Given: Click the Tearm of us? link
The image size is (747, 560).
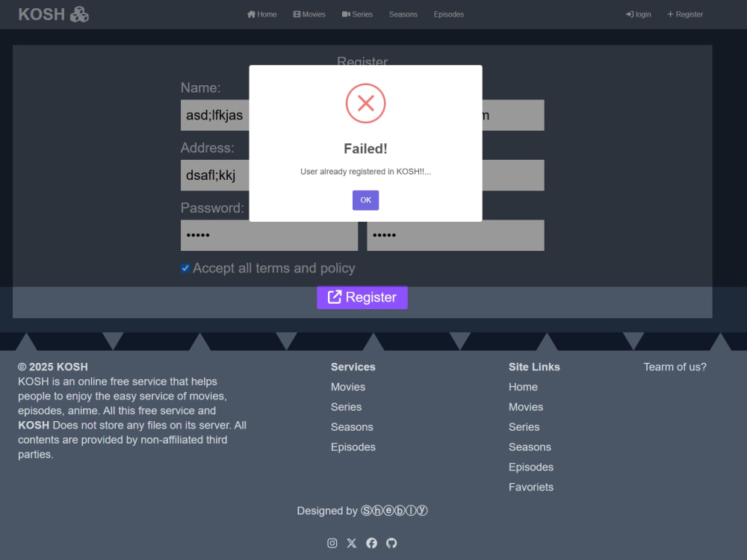Looking at the screenshot, I should pyautogui.click(x=675, y=367).
